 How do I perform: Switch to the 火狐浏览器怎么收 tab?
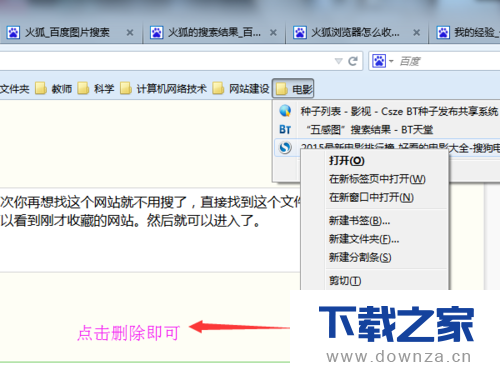point(357,32)
